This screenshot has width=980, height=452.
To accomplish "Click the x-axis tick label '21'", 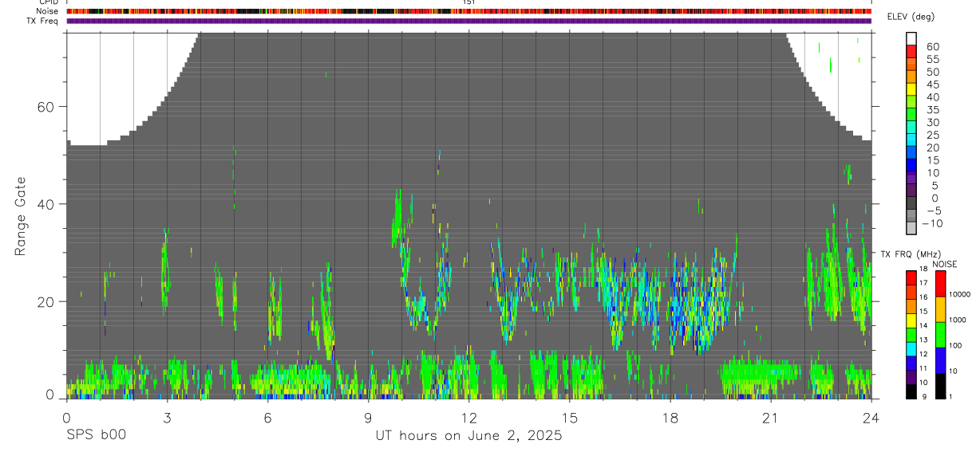I will click(x=771, y=418).
